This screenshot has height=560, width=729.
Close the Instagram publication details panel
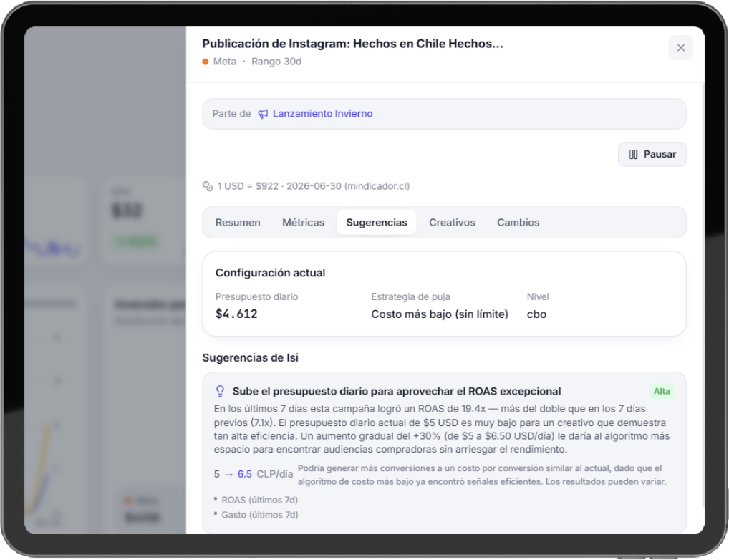coord(680,48)
